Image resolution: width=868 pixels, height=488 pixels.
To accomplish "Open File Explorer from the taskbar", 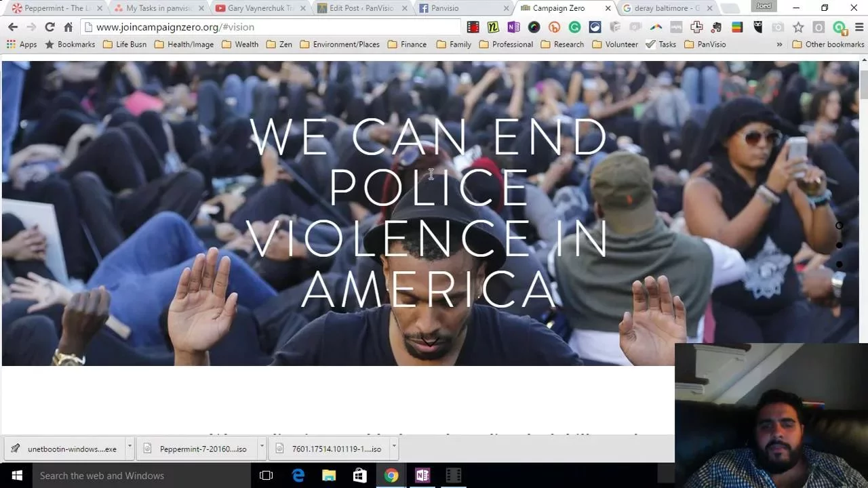I will pyautogui.click(x=329, y=476).
